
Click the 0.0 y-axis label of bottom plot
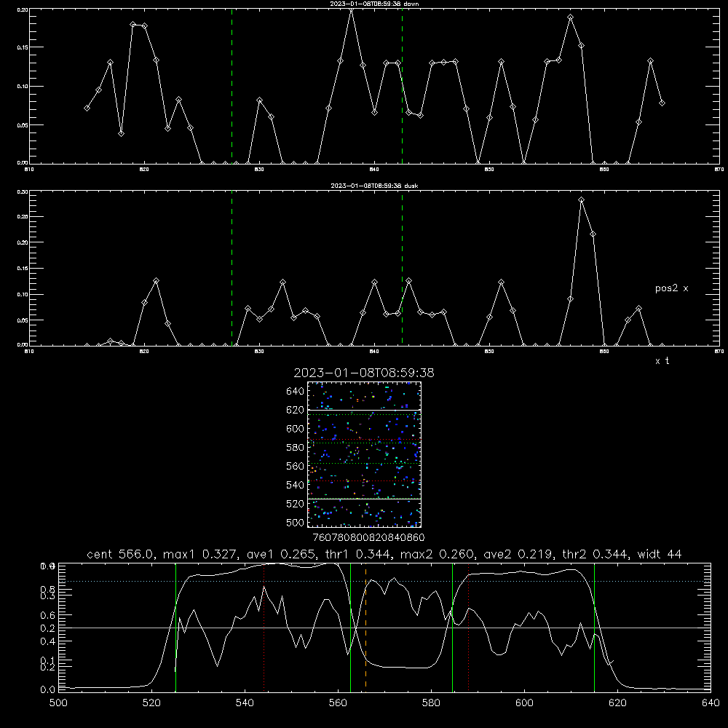(47, 690)
